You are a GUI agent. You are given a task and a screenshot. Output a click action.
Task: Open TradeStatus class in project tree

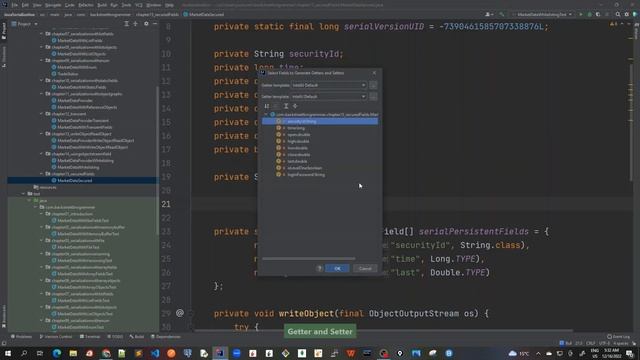(68, 74)
